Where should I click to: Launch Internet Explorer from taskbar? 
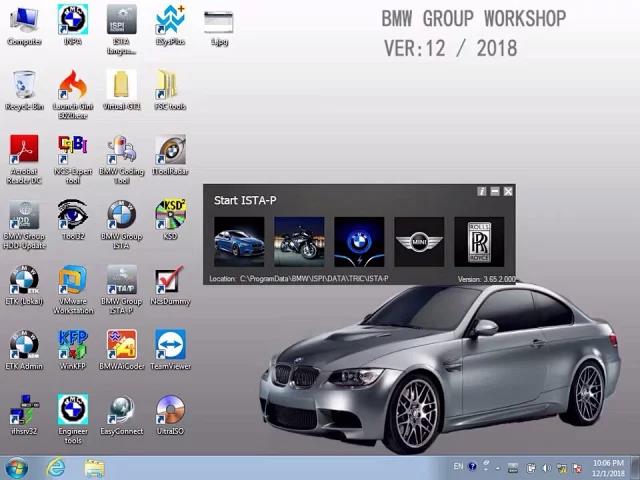tap(56, 468)
